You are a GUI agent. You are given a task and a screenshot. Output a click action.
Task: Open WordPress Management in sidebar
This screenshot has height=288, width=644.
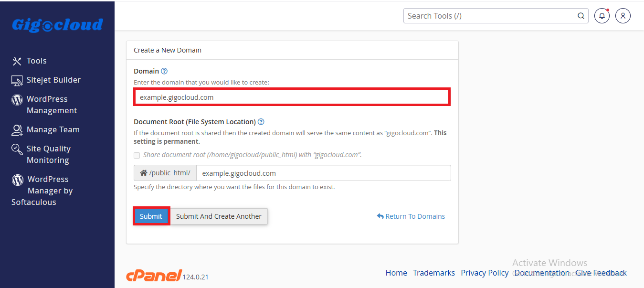point(46,105)
